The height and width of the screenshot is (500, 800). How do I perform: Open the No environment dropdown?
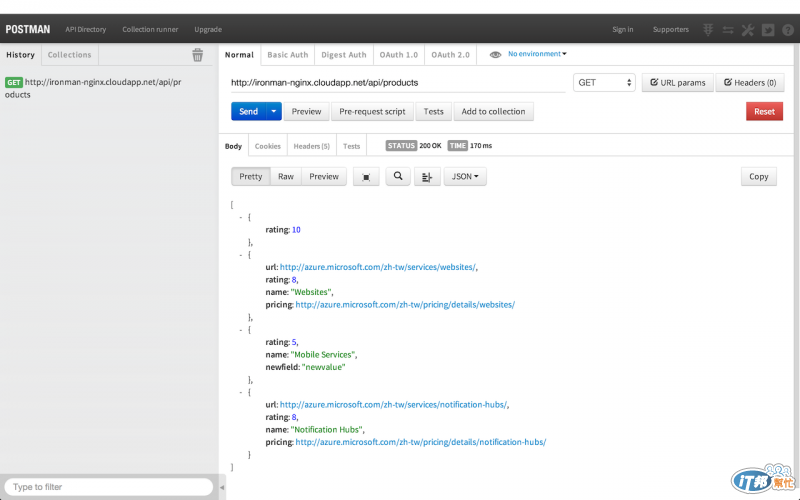coord(537,54)
